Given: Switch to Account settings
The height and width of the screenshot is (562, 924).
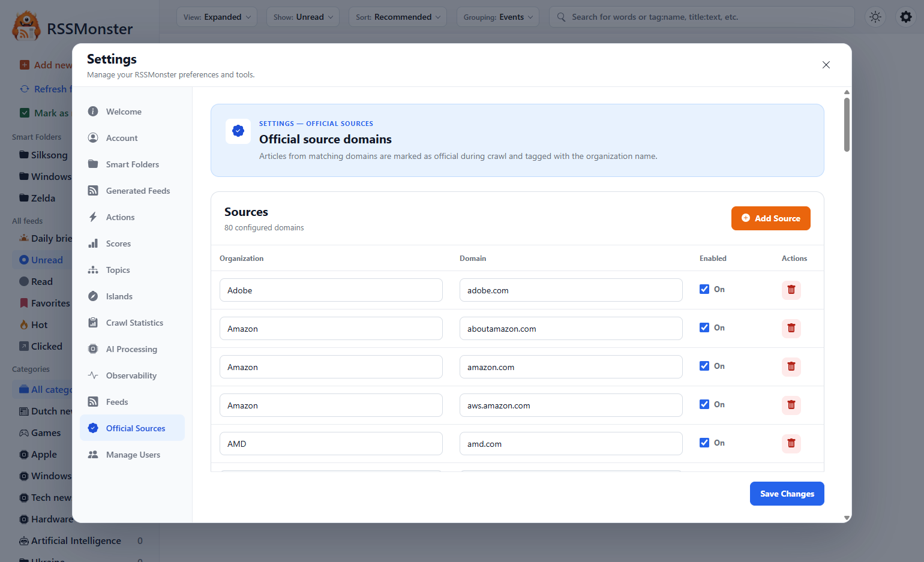Looking at the screenshot, I should tap(132, 138).
